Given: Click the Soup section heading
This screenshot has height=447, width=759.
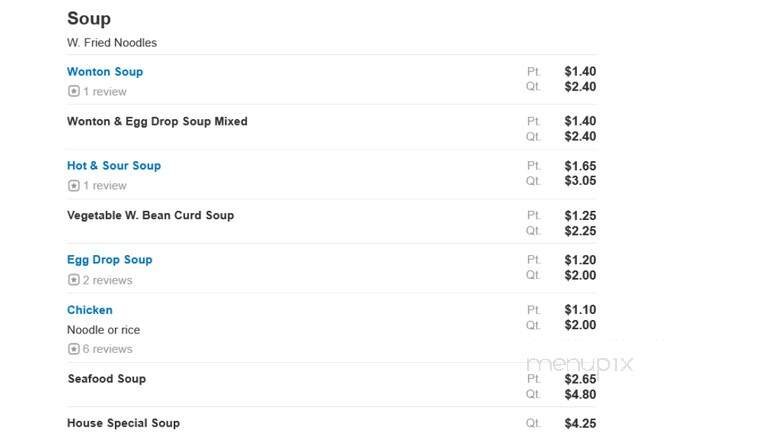Looking at the screenshot, I should click(x=89, y=19).
